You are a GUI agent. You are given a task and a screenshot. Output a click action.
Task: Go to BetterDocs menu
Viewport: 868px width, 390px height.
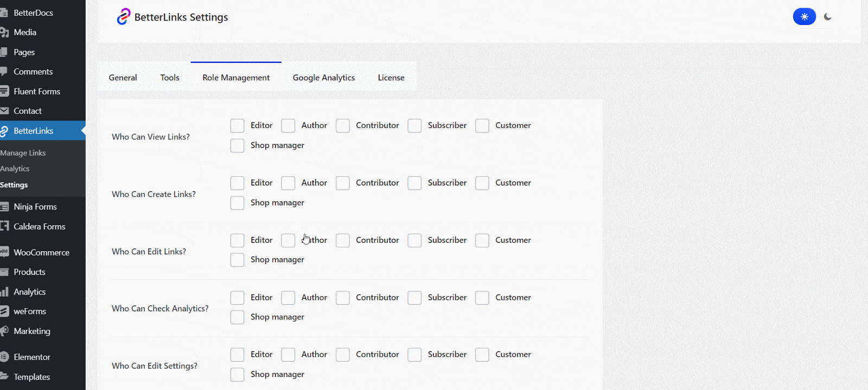(33, 12)
